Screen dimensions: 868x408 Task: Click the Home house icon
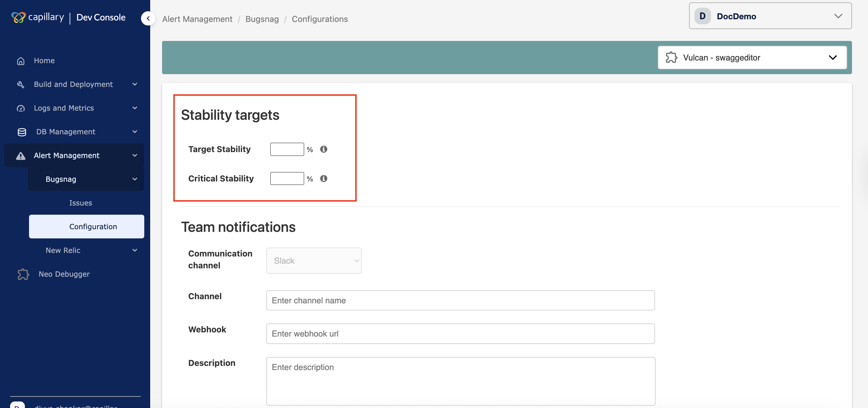(21, 61)
